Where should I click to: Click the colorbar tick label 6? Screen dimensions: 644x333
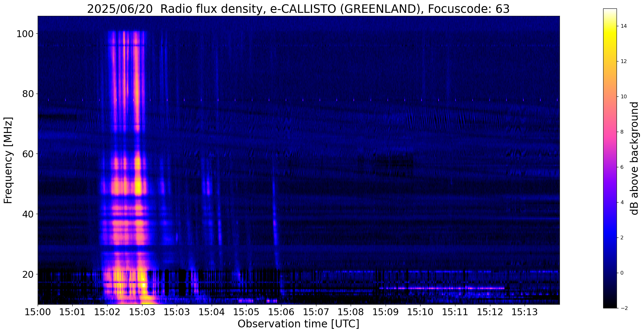(622, 167)
